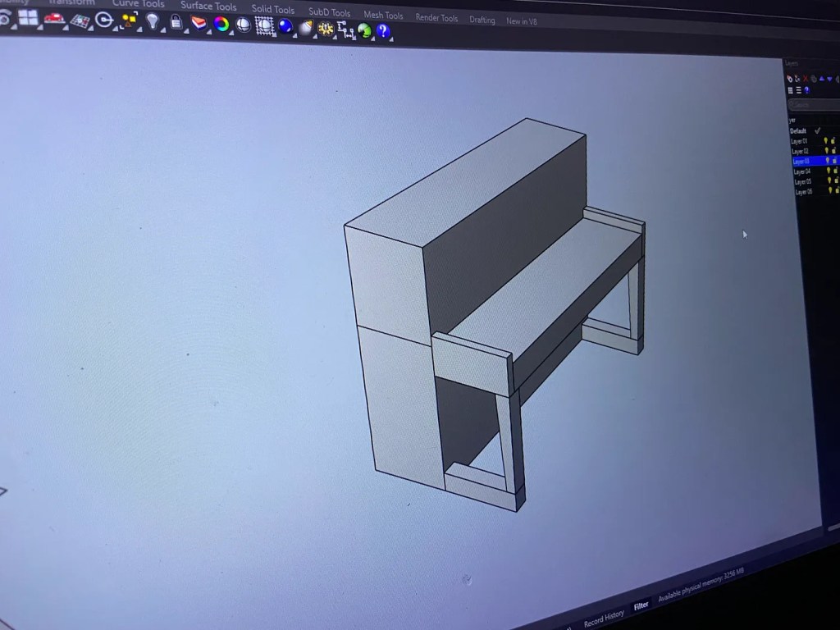Viewport: 840px width, 630px height.
Task: Switch to the Solid Tools tab
Action: click(x=272, y=10)
